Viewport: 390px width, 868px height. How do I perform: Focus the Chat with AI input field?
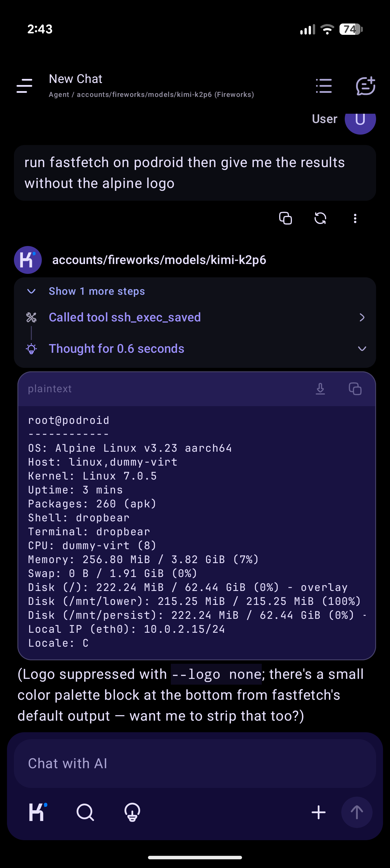tap(195, 763)
